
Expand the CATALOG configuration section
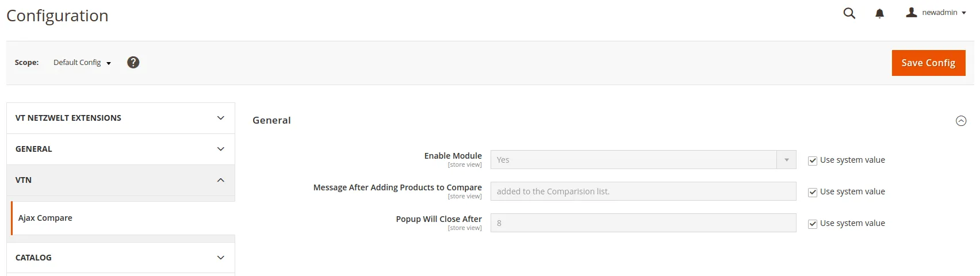click(120, 258)
